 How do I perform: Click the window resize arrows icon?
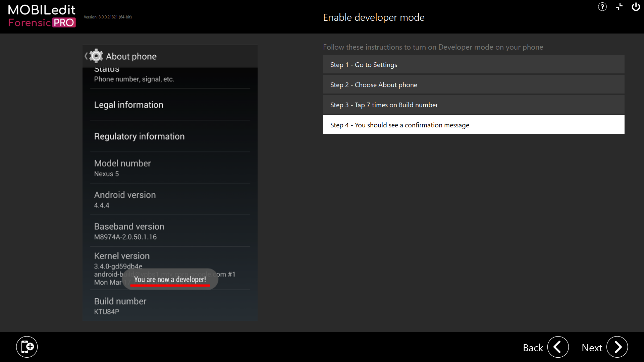click(x=619, y=7)
